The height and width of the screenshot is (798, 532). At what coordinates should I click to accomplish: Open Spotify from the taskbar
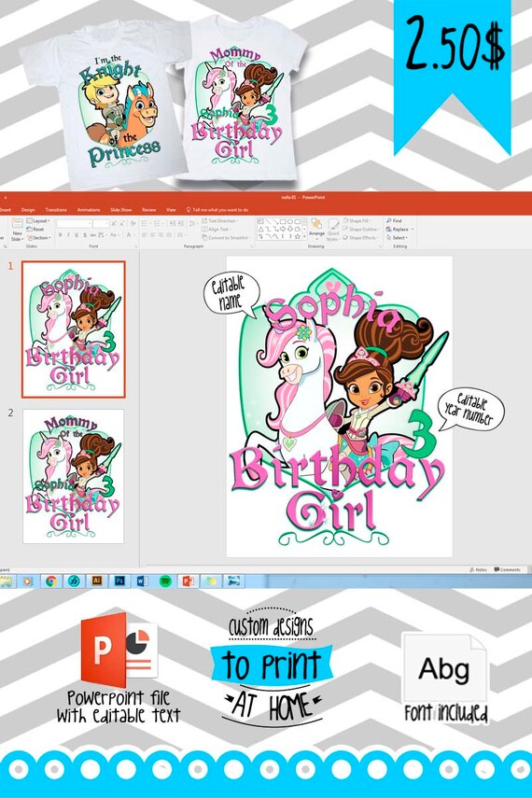click(165, 581)
